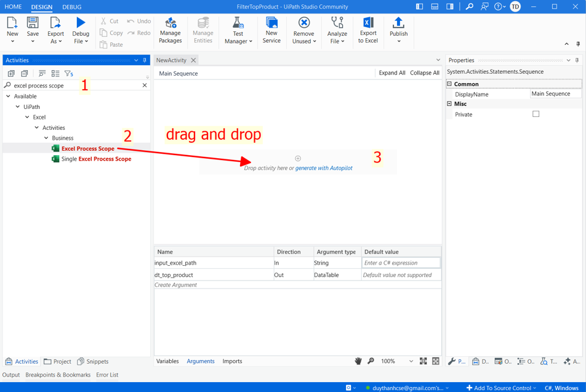The height and width of the screenshot is (392, 586).
Task: Open the designer overview icon
Action: coord(436,361)
